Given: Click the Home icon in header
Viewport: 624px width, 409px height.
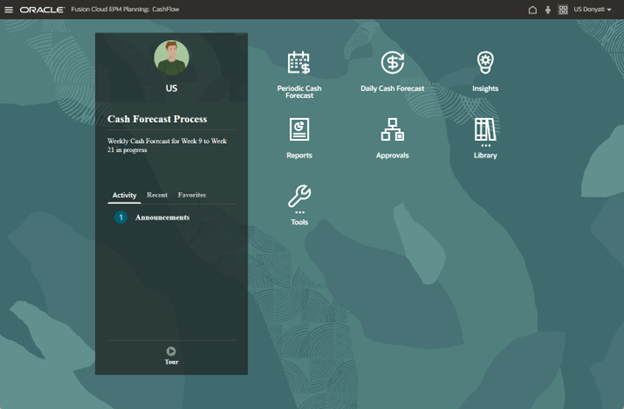Looking at the screenshot, I should pyautogui.click(x=533, y=9).
